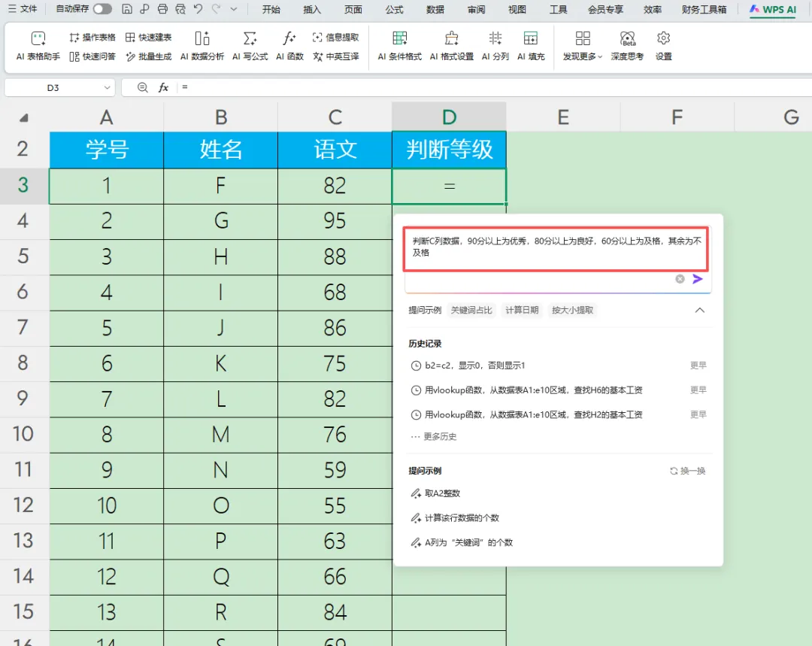Viewport: 812px width, 646px height.
Task: Click 按大小提取 example chip
Action: (572, 310)
